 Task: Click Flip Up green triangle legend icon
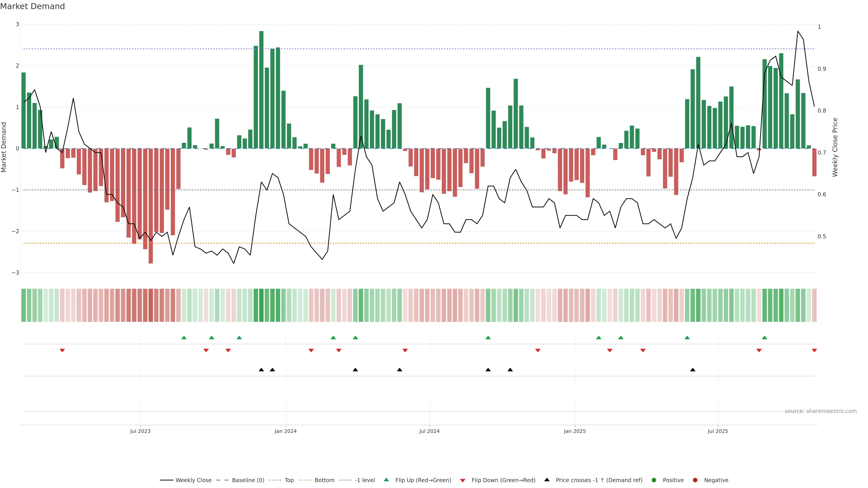click(x=387, y=480)
